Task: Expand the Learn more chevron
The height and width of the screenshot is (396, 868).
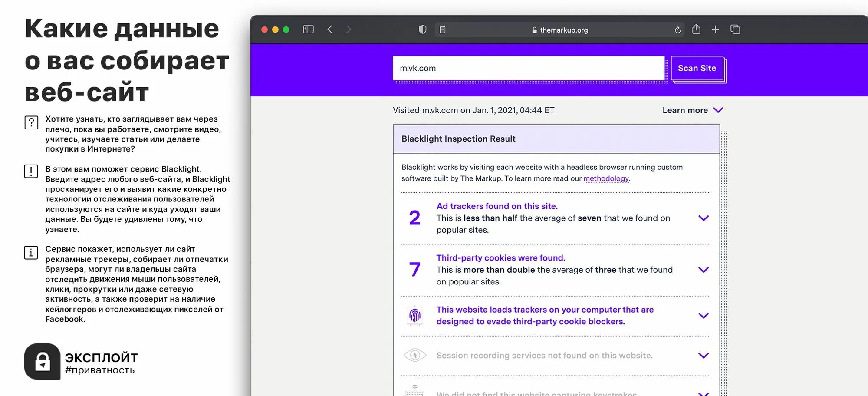Action: coord(718,110)
